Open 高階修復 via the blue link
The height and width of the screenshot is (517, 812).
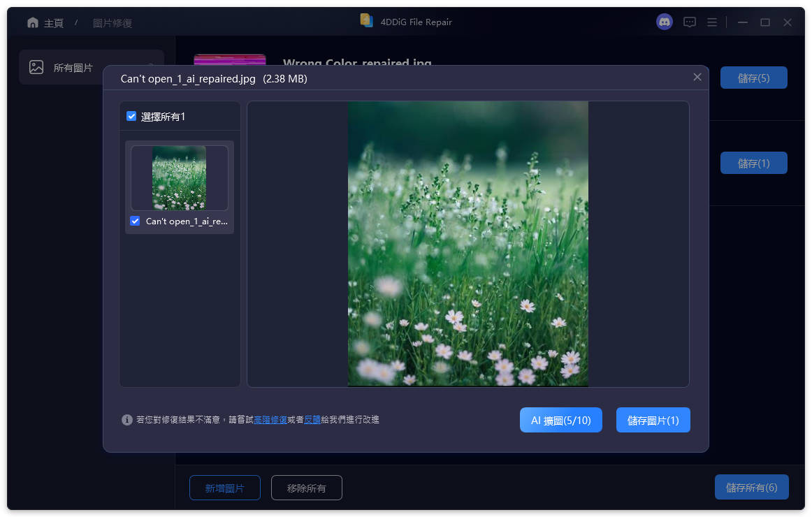click(271, 419)
